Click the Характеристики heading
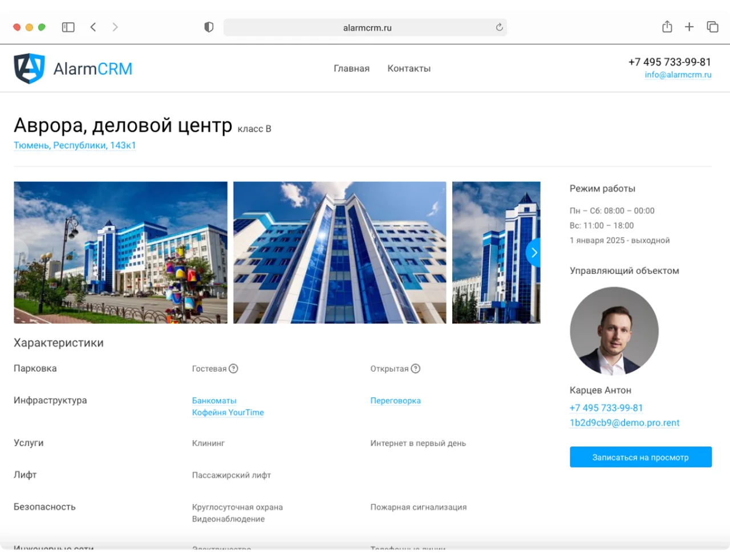Viewport: 730px width, 560px height. coord(59,343)
